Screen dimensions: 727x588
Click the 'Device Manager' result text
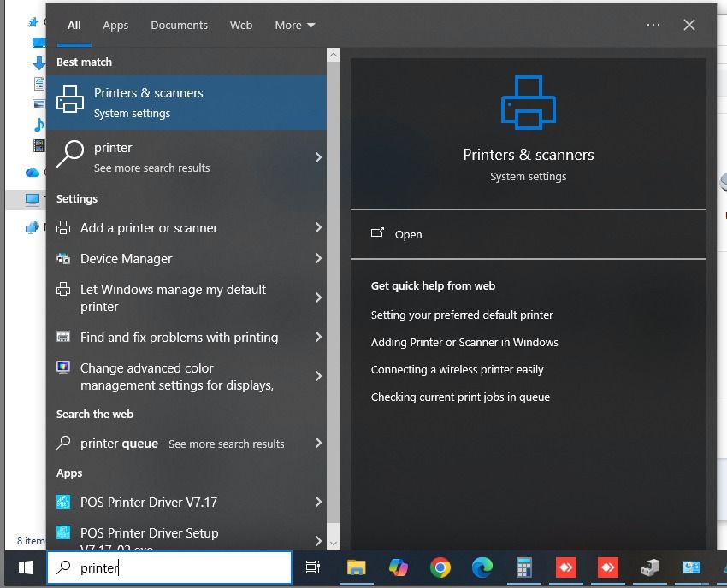(126, 259)
